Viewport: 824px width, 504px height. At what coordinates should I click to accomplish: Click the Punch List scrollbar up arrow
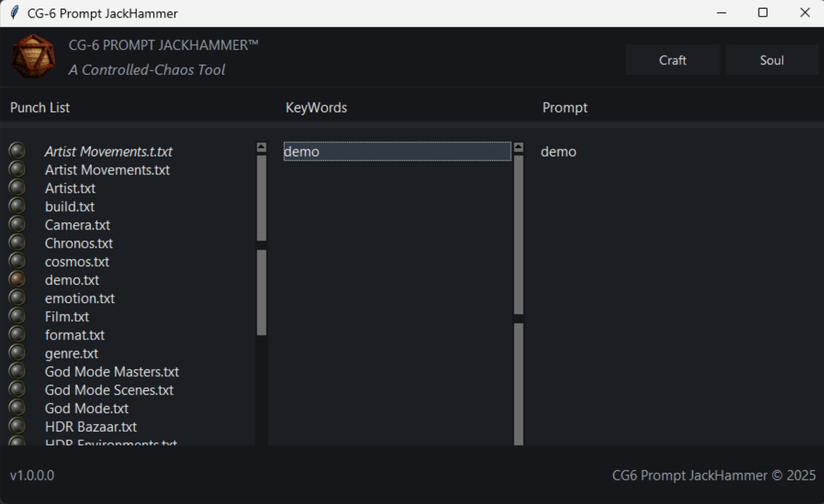point(261,147)
